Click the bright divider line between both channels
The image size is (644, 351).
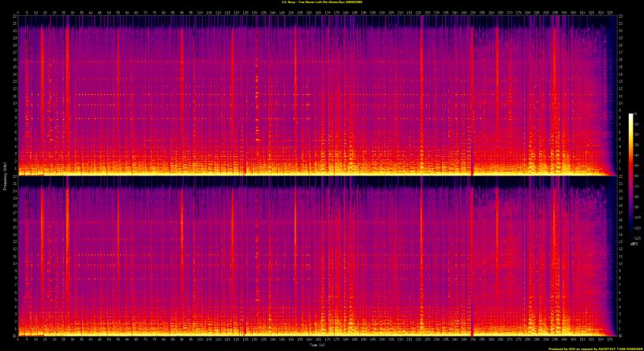(x=314, y=175)
